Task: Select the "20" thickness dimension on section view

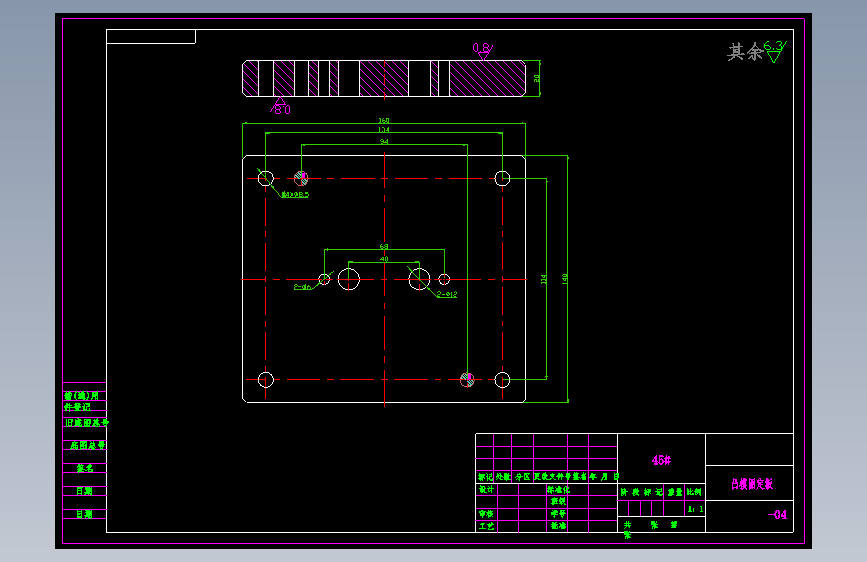Action: (x=536, y=79)
